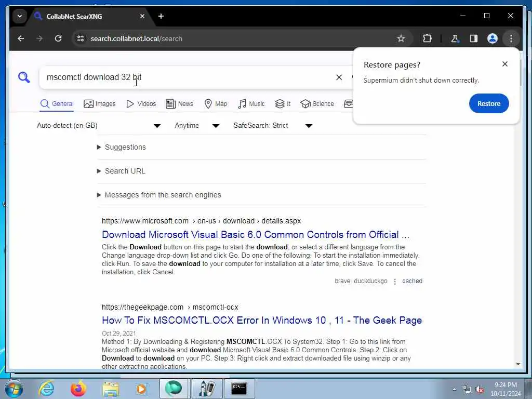Click the browser address bar URL

click(x=137, y=38)
